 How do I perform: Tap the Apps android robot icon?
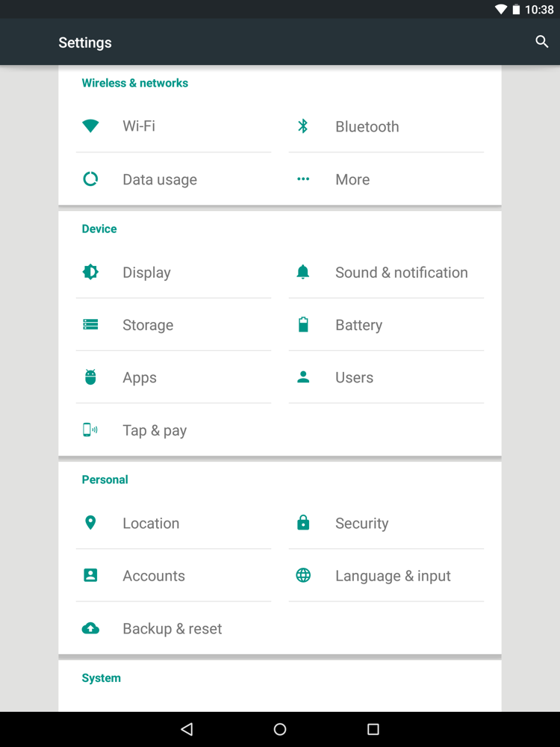click(90, 377)
